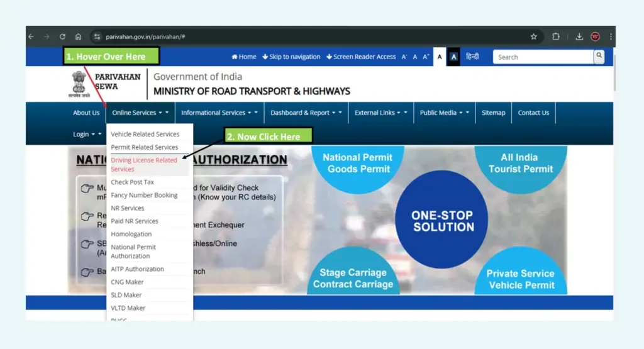Viewport: 644px width, 349px height.
Task: Click the One-Stop Solution circle
Action: click(x=442, y=220)
